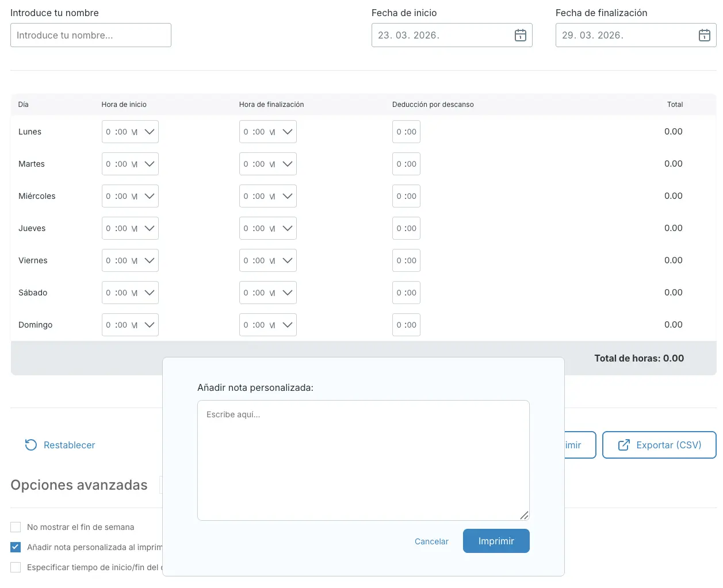This screenshot has height=588, width=723.
Task: Grab the note textarea resize handle
Action: coord(524,515)
